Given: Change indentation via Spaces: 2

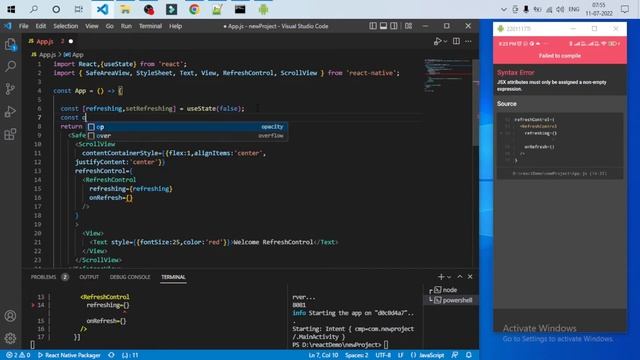Looking at the screenshot, I should (x=356, y=355).
